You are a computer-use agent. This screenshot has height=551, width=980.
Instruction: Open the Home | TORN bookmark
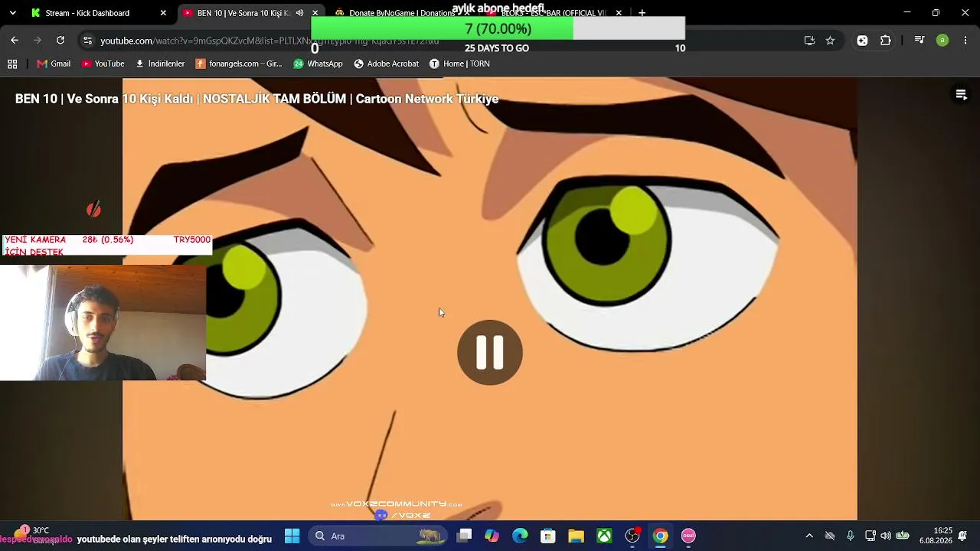click(459, 64)
